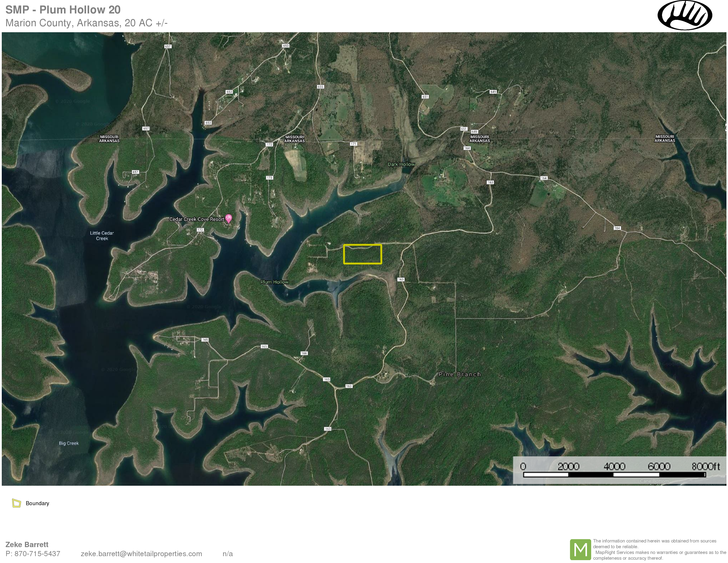Click the SMP - Plum Hollow 20 title
This screenshot has height=563, width=728.
pos(63,10)
